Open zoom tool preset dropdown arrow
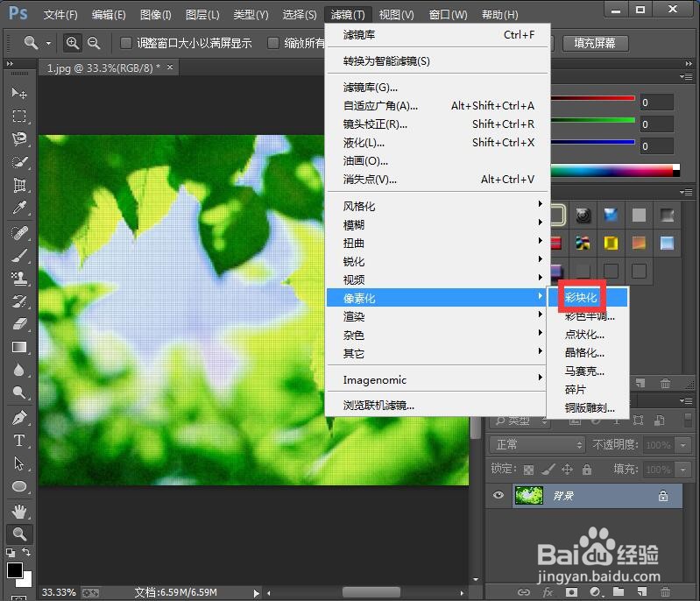 click(48, 43)
